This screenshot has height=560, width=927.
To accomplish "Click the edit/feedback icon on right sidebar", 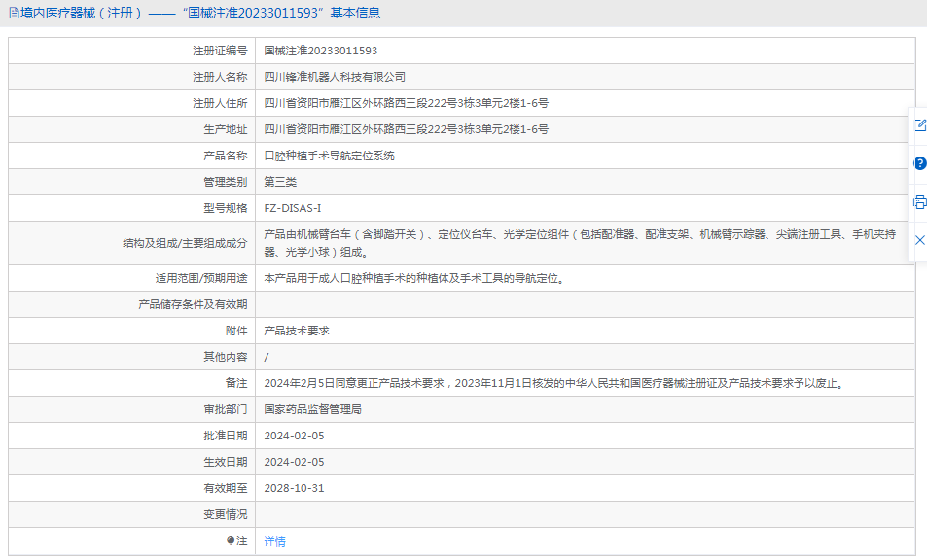I will coord(920,124).
